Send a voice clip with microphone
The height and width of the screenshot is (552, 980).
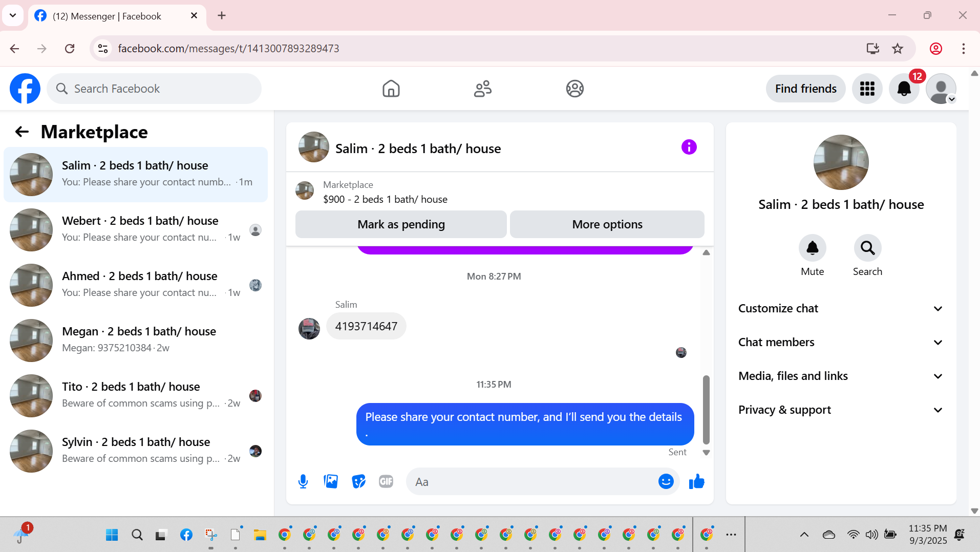303,481
